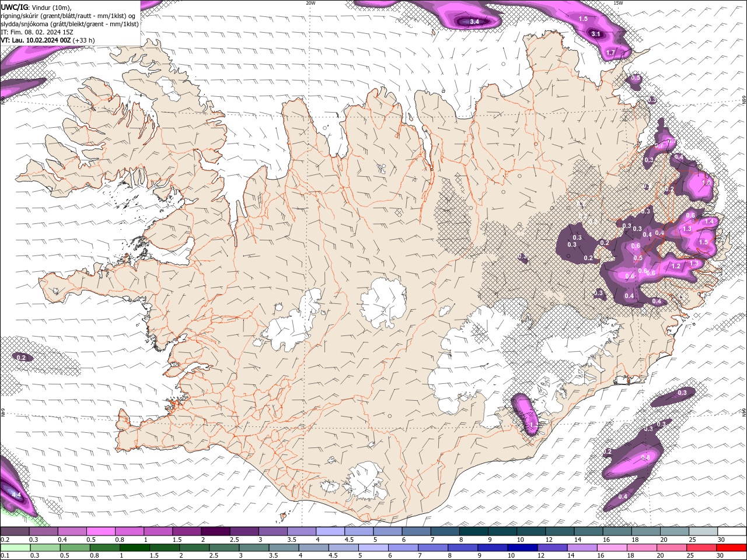Click the bright magenta-pink snow legend swatch
The image size is (747, 560).
100,531
